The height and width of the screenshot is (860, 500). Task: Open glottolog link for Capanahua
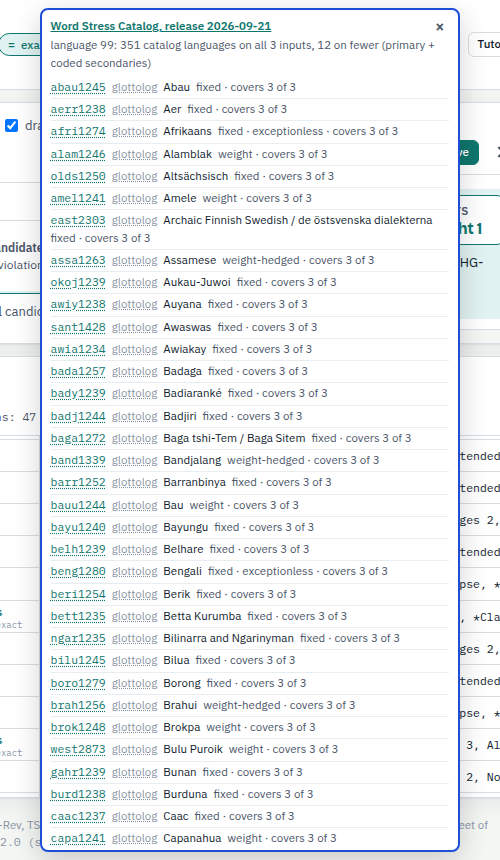coord(135,837)
